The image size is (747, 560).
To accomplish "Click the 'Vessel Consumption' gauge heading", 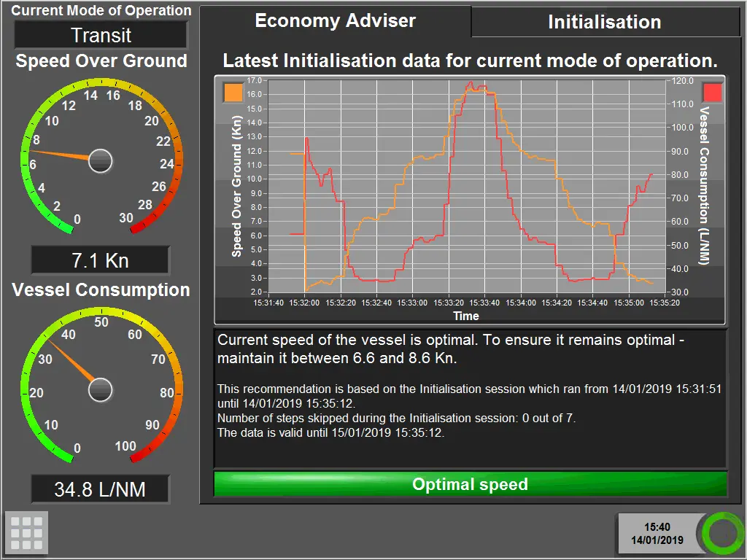I will coord(101,290).
